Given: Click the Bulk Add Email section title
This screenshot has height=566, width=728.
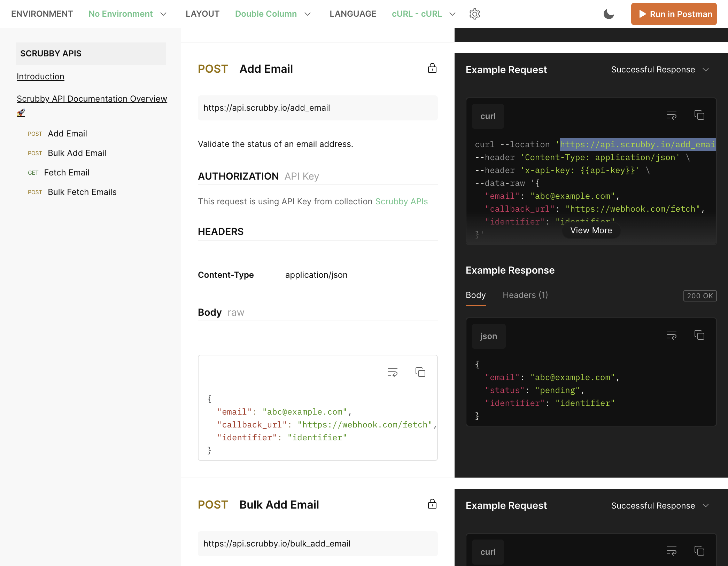Looking at the screenshot, I should point(279,505).
